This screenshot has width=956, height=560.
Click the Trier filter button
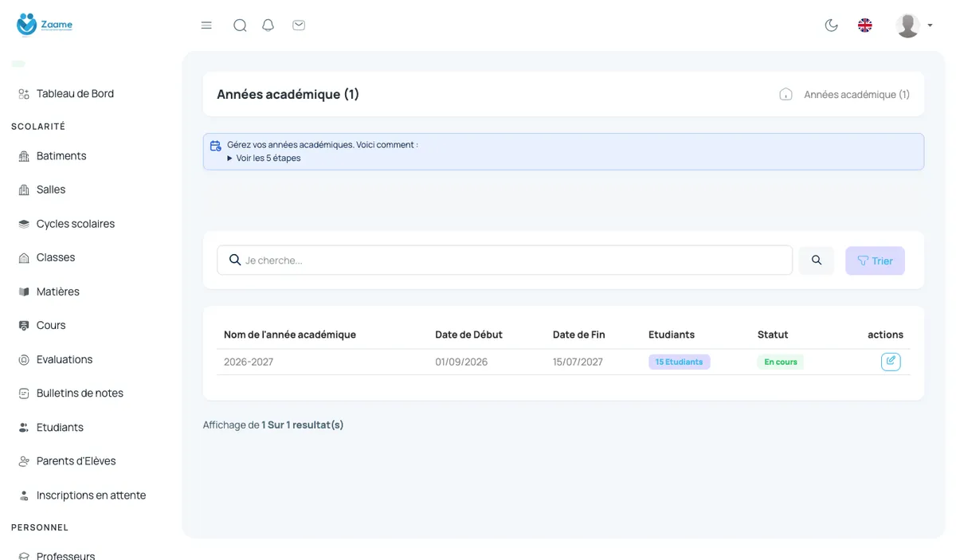pos(875,260)
